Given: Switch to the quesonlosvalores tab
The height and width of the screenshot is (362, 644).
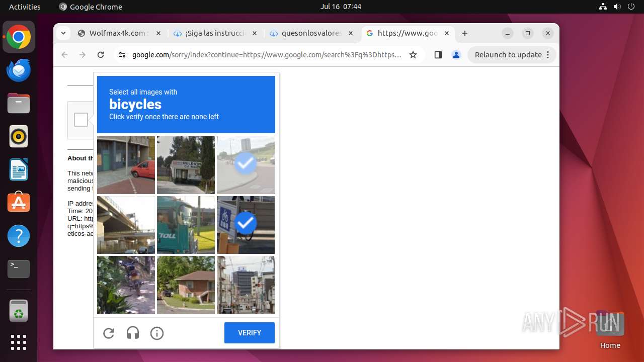Looking at the screenshot, I should (x=312, y=33).
